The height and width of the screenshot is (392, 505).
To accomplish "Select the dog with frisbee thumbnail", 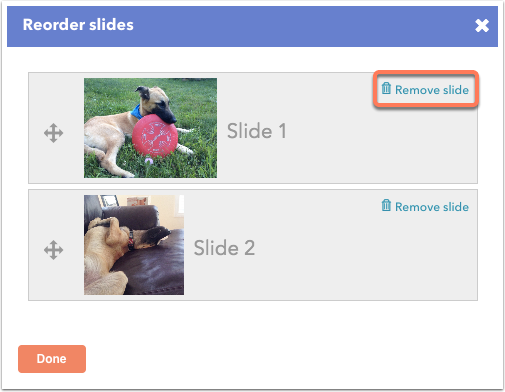I will coord(150,128).
